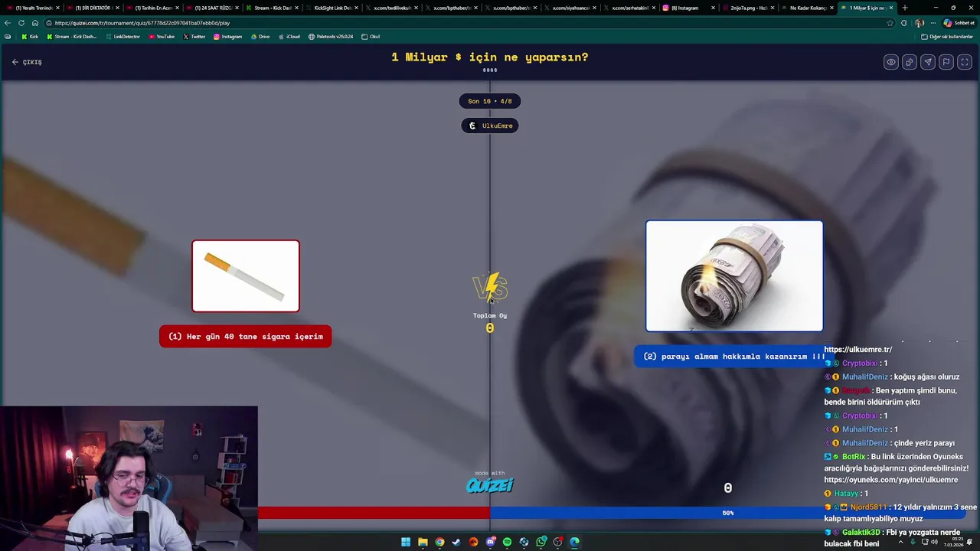The image size is (980, 551).
Task: Open the YouTube bookmark
Action: (162, 37)
